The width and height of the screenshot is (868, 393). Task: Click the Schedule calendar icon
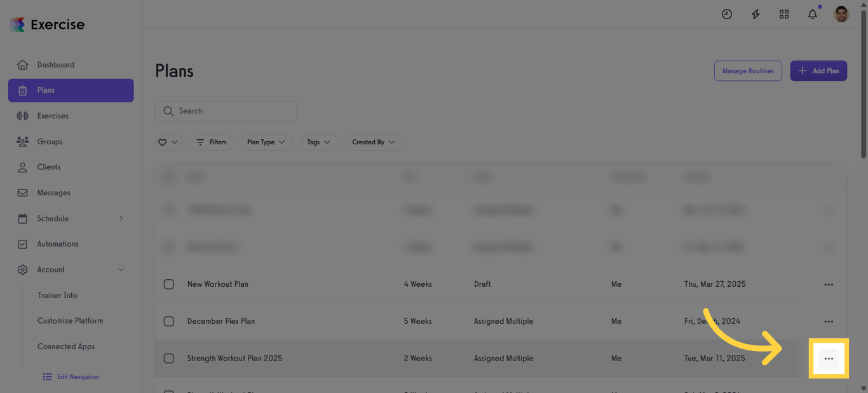click(x=22, y=219)
